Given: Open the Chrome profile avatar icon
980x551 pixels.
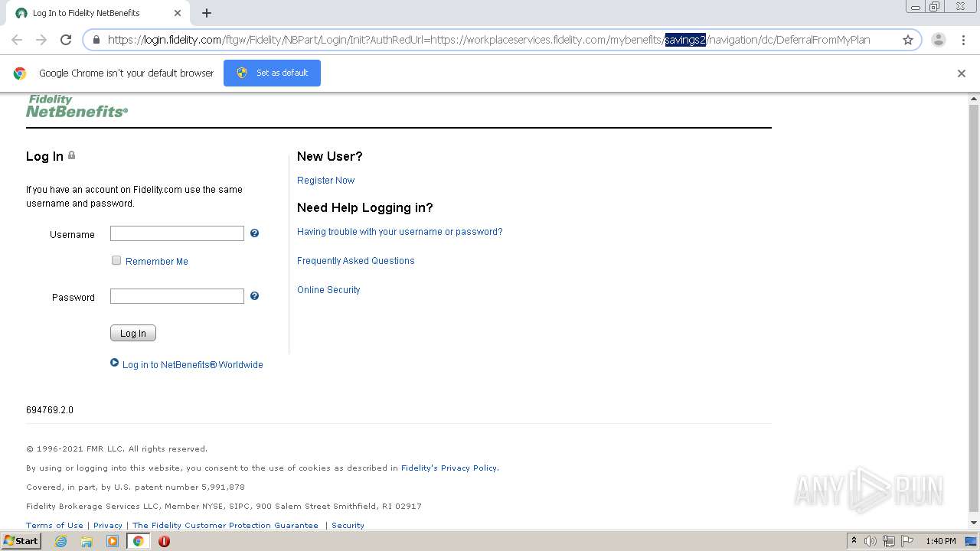Looking at the screenshot, I should (939, 40).
